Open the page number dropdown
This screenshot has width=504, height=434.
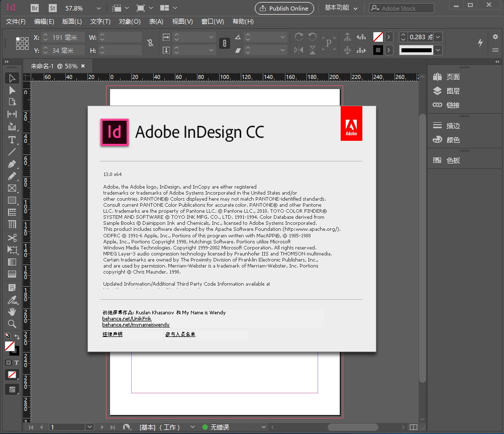(x=89, y=427)
